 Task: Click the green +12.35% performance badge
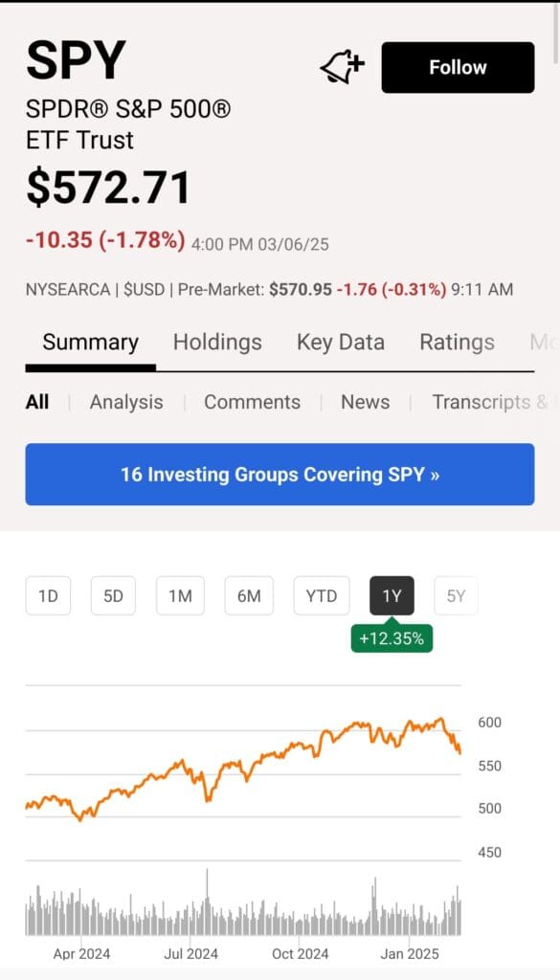coord(392,638)
